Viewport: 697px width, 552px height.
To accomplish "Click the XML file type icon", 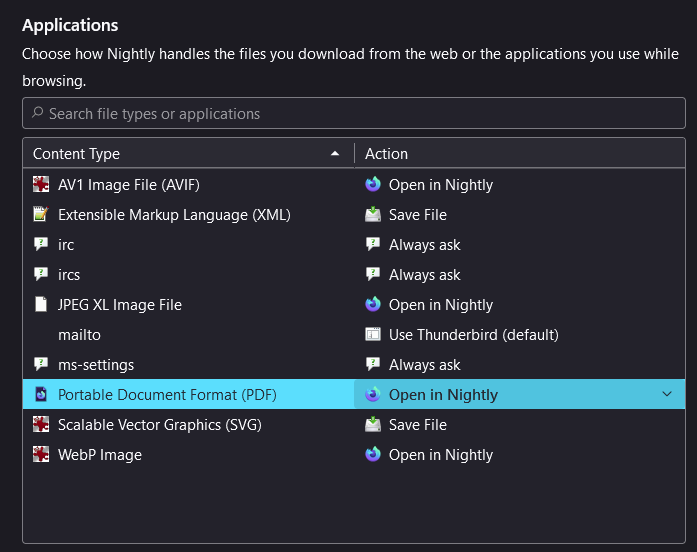I will [41, 215].
